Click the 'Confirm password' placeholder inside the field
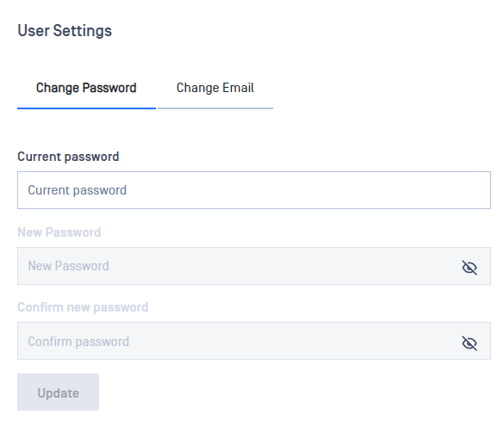The width and height of the screenshot is (504, 426). [78, 342]
